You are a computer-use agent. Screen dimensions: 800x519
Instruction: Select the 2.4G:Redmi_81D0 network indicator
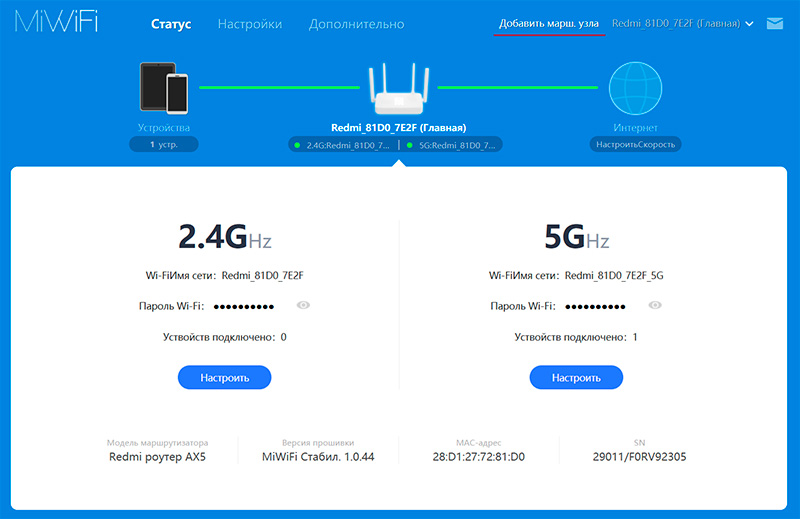point(342,145)
